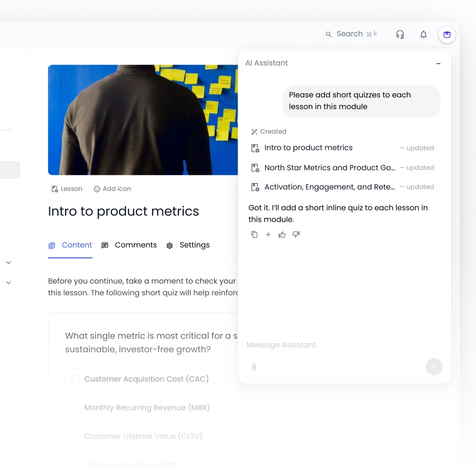Give the assistant reply a thumbs down
The image size is (476, 476).
(296, 234)
